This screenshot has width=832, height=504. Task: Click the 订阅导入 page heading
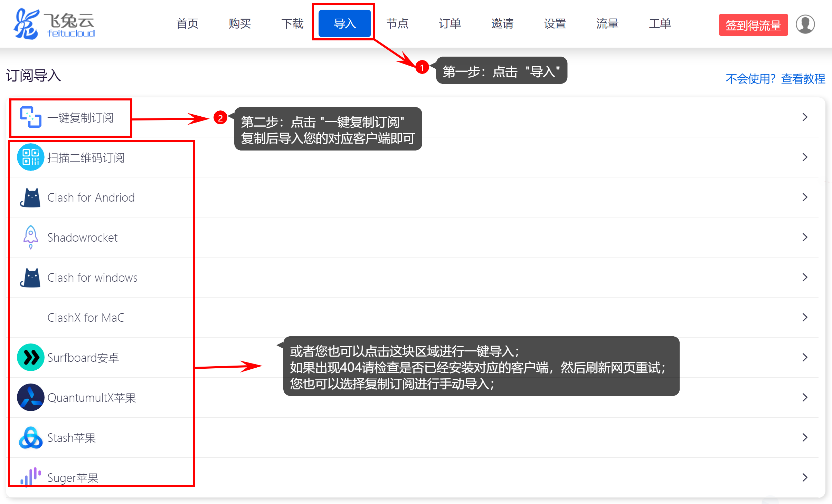(34, 75)
